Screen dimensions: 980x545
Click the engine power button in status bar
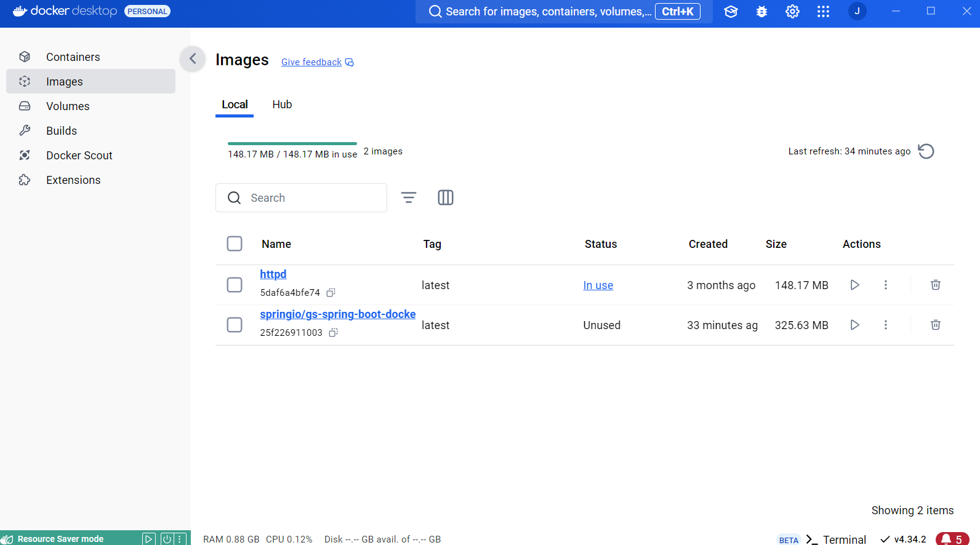(x=167, y=539)
